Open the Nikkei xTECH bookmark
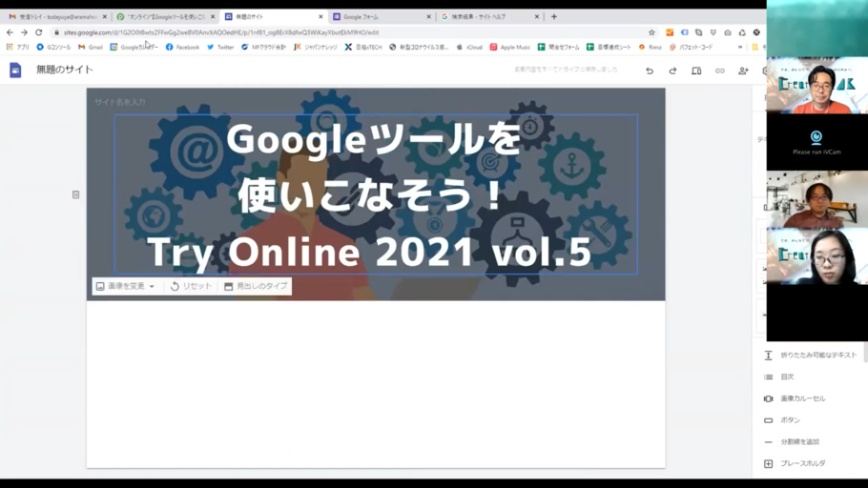 (363, 47)
